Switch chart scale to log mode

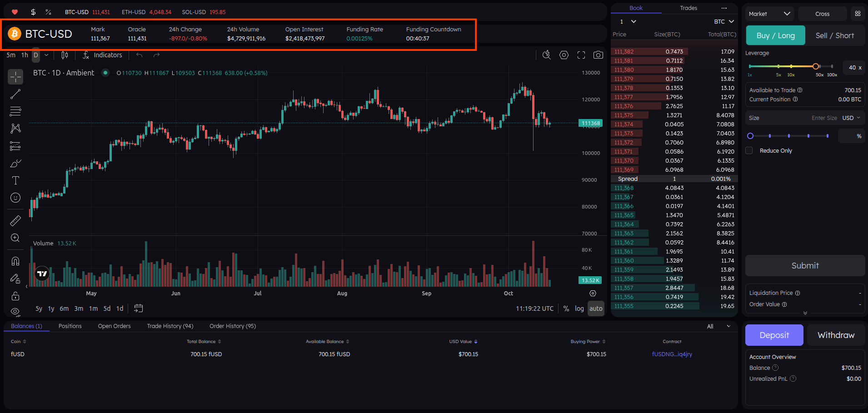tap(579, 309)
